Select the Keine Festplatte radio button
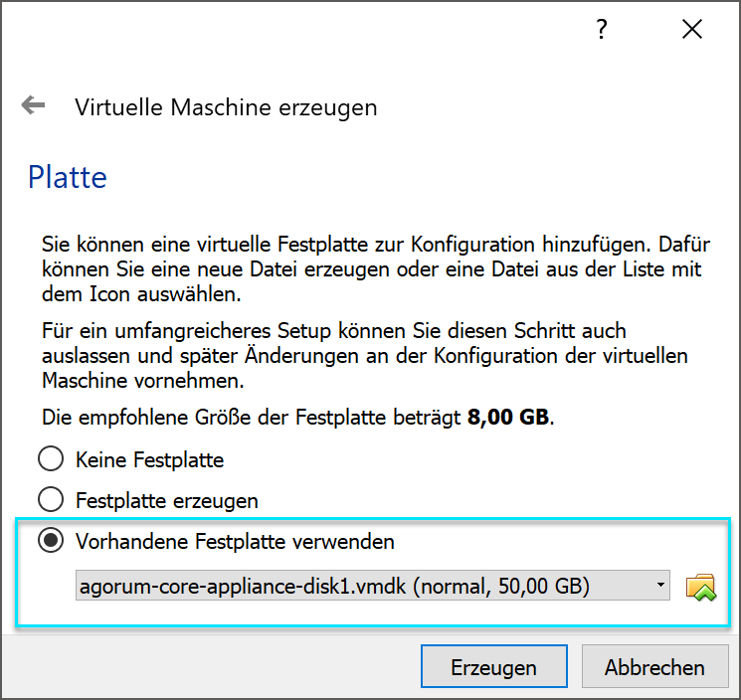Image resolution: width=741 pixels, height=700 pixels. tap(51, 459)
